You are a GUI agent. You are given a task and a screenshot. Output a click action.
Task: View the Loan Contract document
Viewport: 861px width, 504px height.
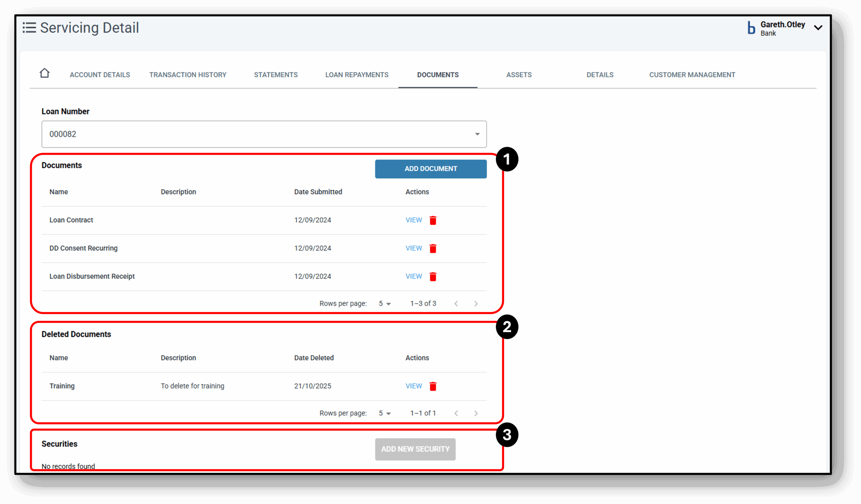point(413,220)
